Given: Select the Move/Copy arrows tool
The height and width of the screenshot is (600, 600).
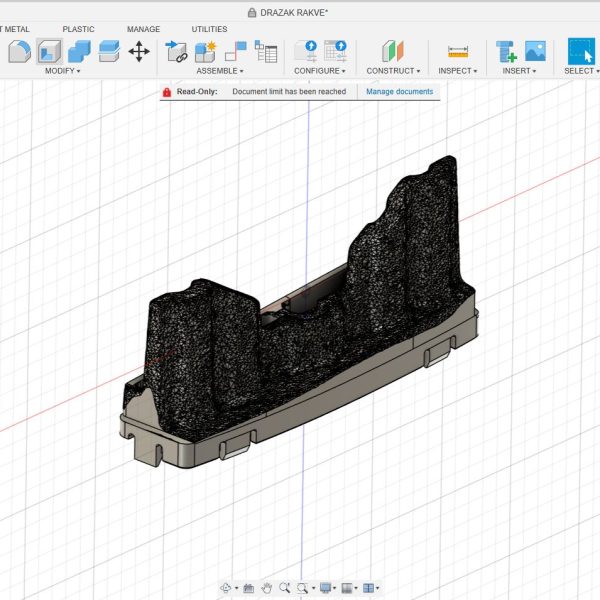Looking at the screenshot, I should click(x=139, y=51).
